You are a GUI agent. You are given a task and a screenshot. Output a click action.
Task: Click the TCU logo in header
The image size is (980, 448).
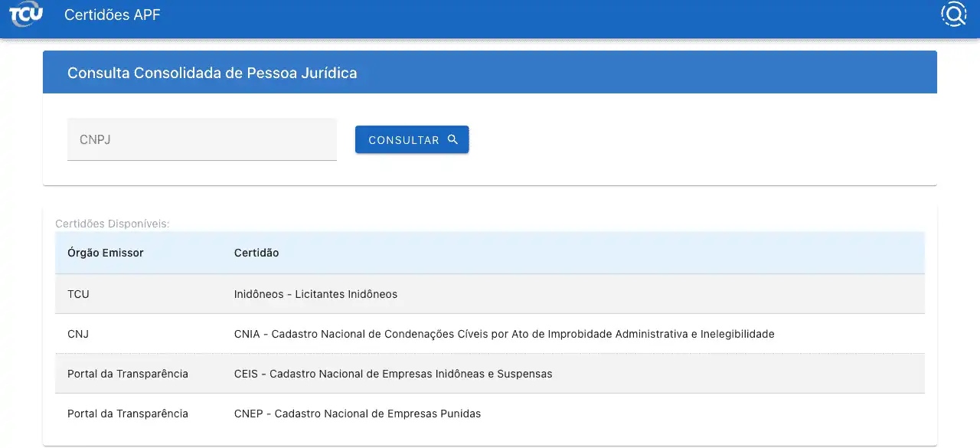(26, 15)
